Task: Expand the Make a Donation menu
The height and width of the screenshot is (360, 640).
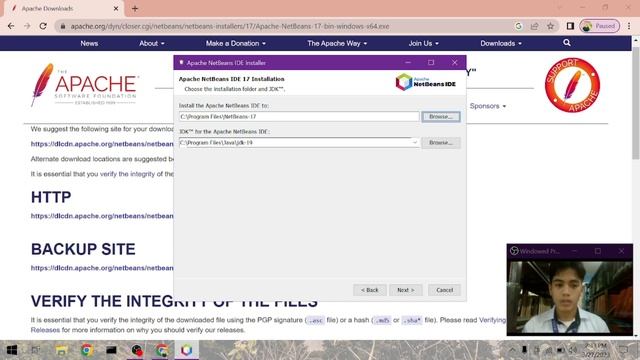Action: [x=236, y=43]
